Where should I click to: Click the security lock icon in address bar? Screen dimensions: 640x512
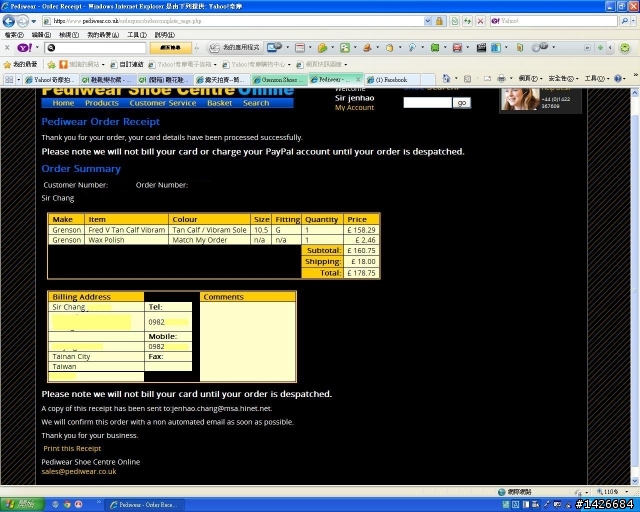439,21
